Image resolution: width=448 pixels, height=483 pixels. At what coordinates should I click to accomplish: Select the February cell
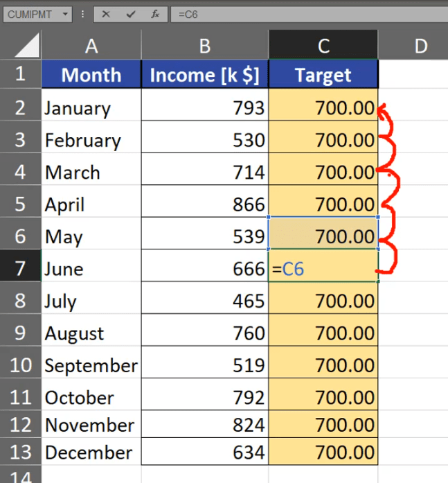(91, 137)
